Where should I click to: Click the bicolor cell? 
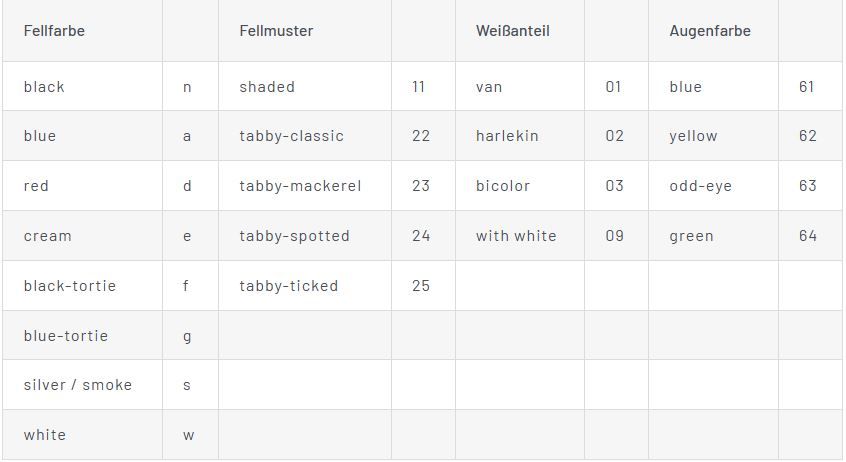503,186
